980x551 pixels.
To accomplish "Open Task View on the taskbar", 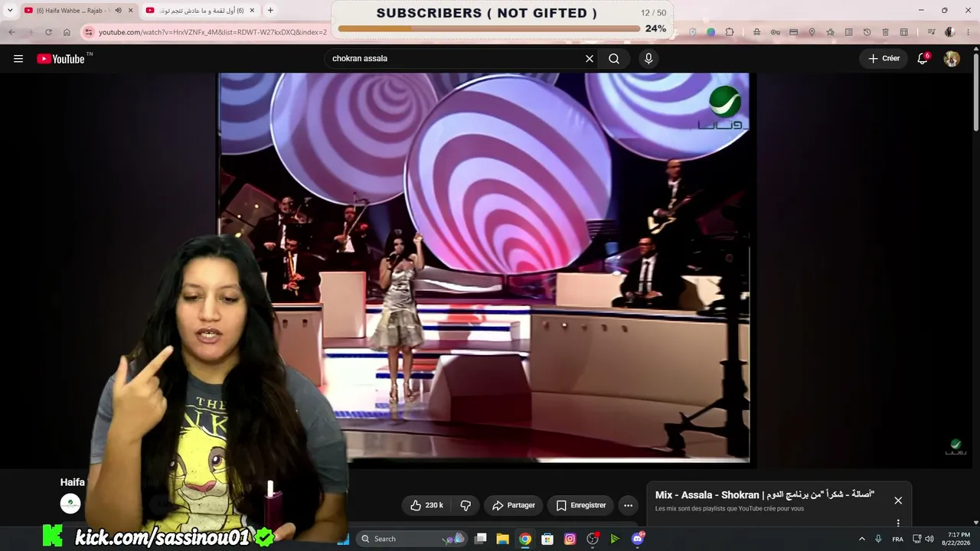I will pos(481,539).
